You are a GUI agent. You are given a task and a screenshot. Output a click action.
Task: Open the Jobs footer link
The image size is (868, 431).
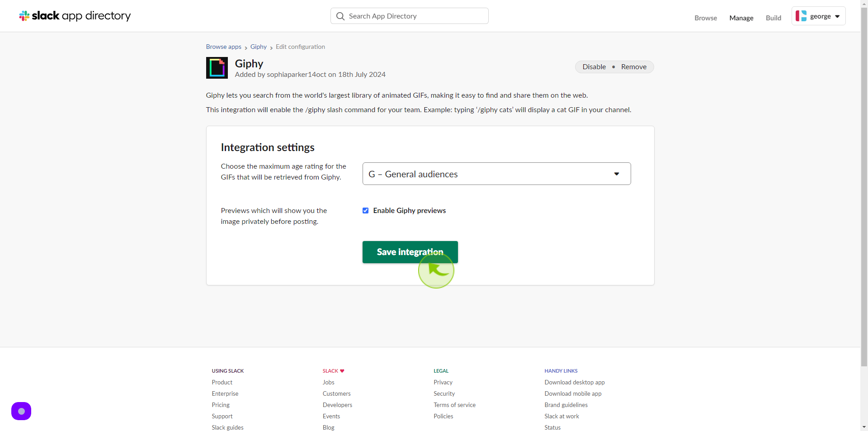[329, 383]
